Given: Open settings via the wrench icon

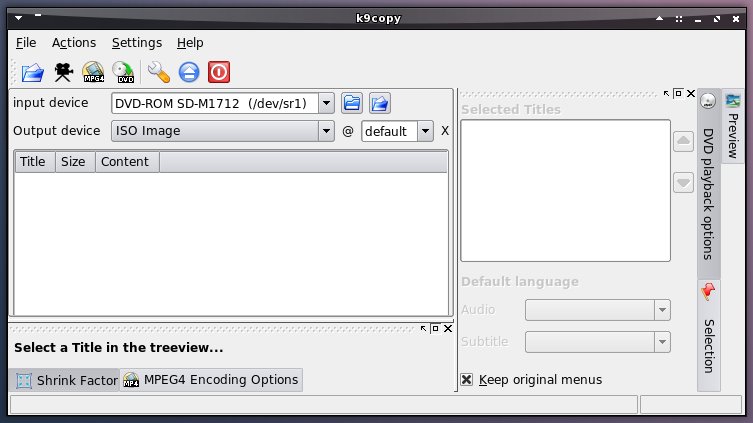Looking at the screenshot, I should coord(158,73).
